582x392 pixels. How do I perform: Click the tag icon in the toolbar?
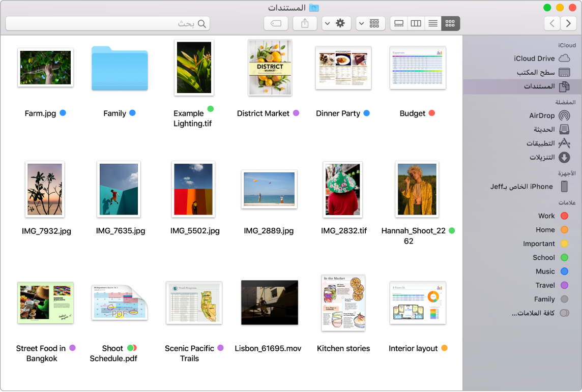(275, 23)
